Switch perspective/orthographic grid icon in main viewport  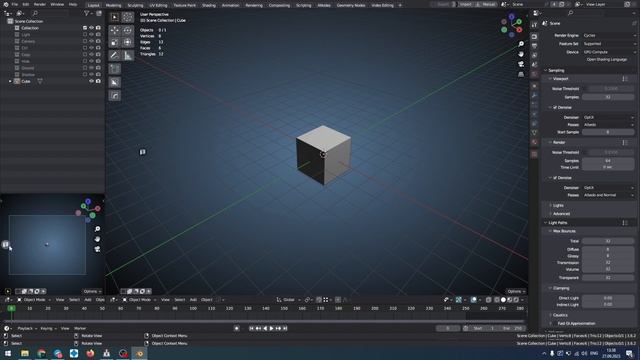point(521,74)
